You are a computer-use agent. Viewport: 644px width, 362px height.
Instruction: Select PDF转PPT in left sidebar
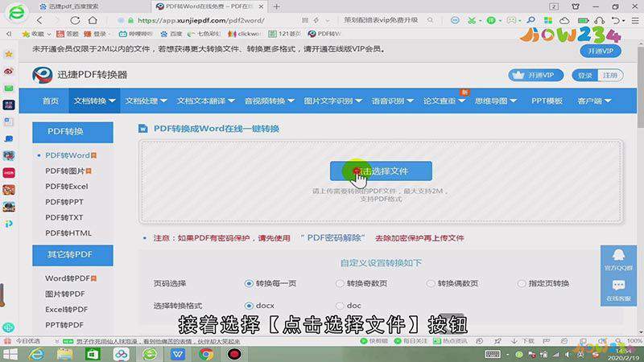coord(64,203)
